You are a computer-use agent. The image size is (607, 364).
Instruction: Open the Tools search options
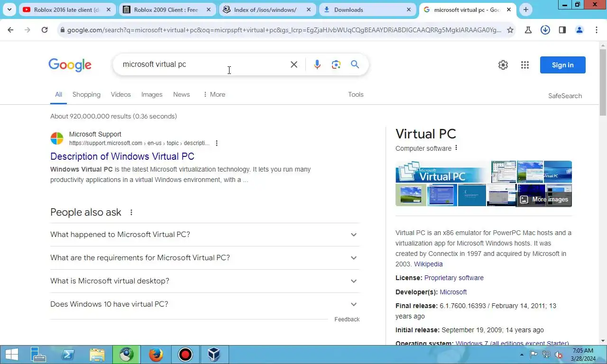tap(356, 94)
